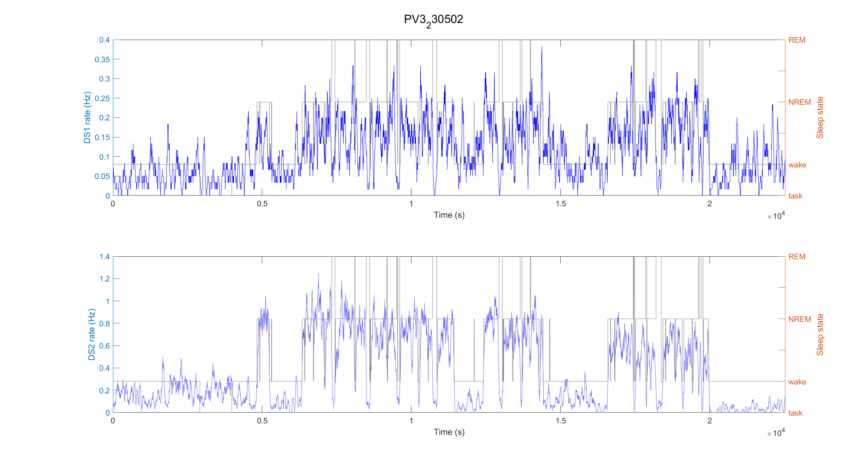Select the DS2 rate (Hz) axis label
The height and width of the screenshot is (463, 868).
[91, 334]
